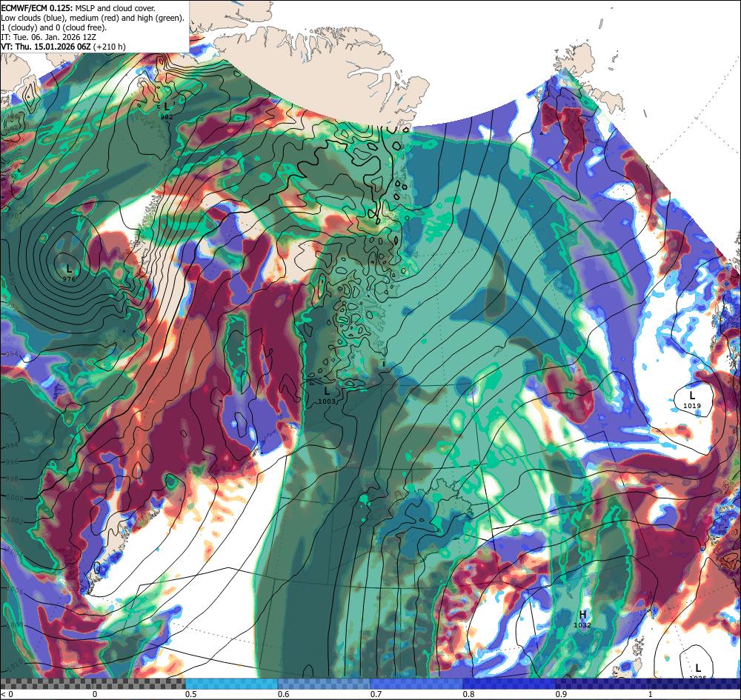The image size is (741, 700).
Task: Click the "1002" isobar label at left edge
Action: (15, 520)
